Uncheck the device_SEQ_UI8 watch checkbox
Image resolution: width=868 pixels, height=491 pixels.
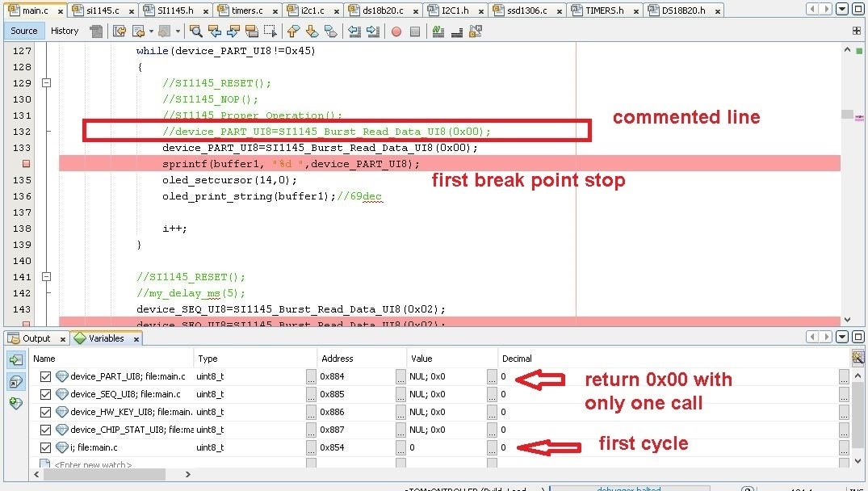pyautogui.click(x=45, y=394)
